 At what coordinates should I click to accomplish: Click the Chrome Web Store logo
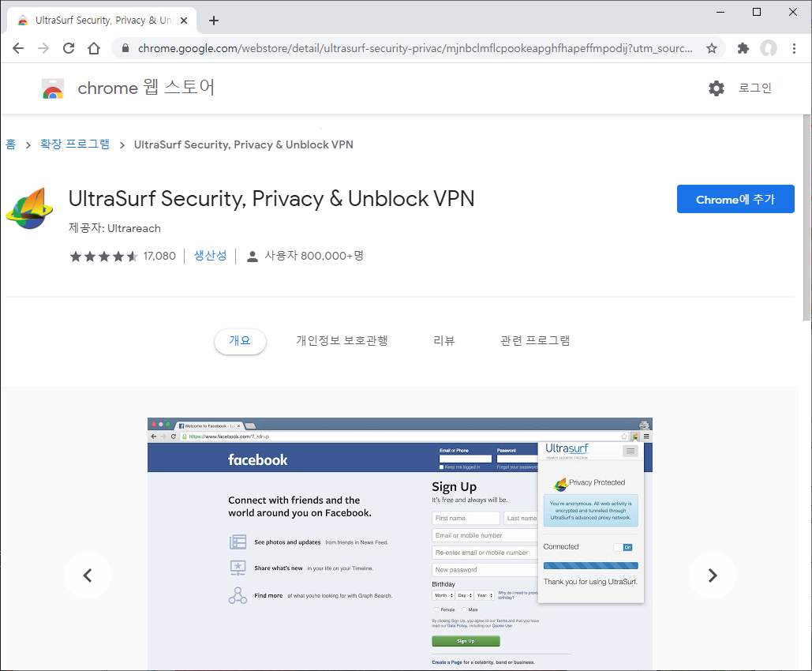tap(52, 88)
